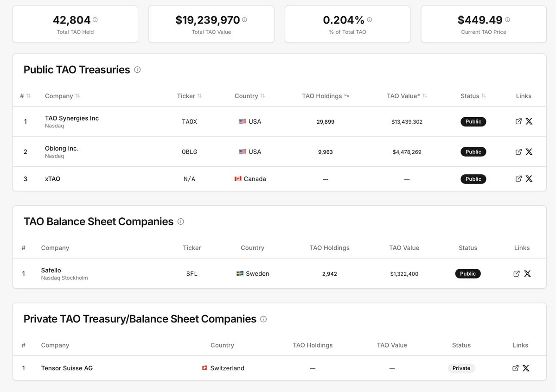
Task: Click Nasdaq Stockholm exchange label
Action: 64,278
